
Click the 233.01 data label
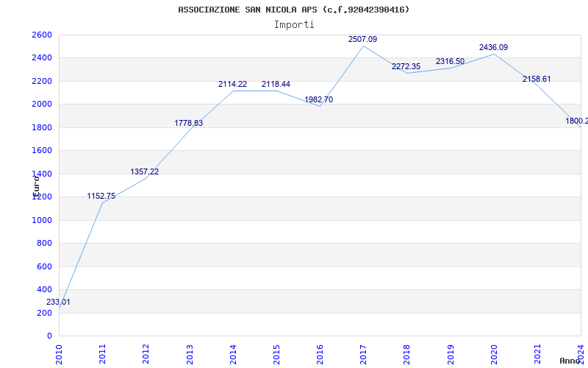point(58,302)
